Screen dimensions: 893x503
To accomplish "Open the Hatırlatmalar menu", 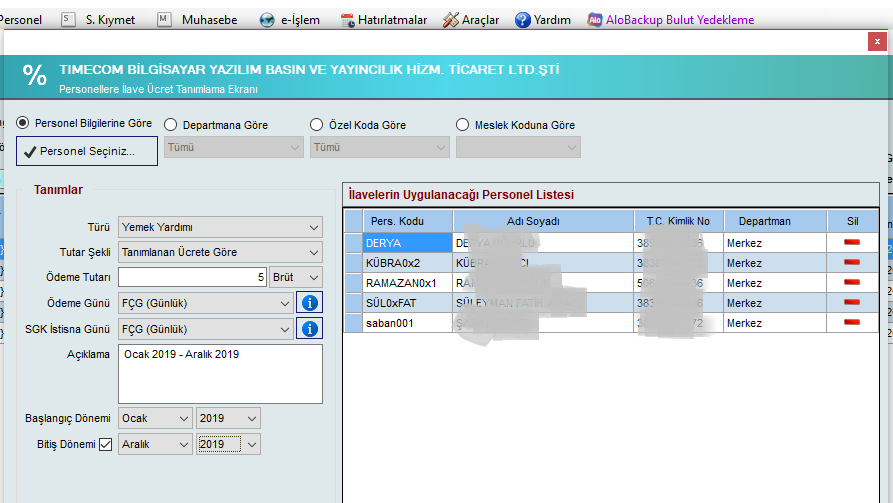I will (392, 20).
